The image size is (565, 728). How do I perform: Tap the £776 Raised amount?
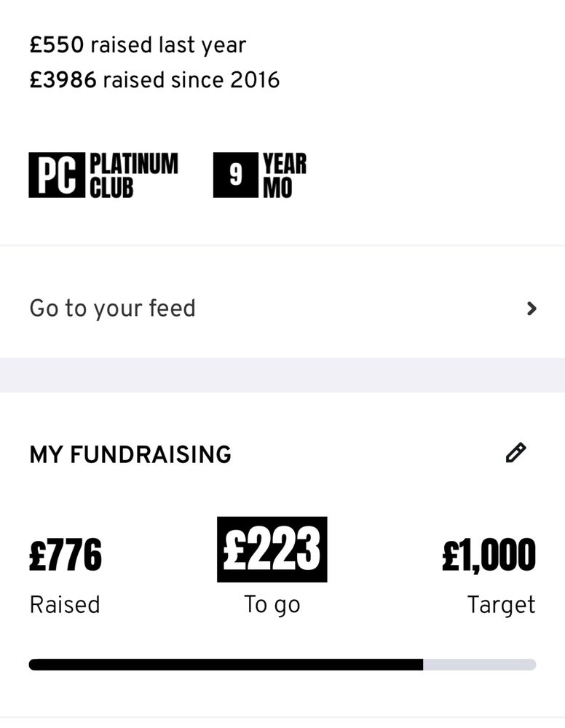point(66,554)
